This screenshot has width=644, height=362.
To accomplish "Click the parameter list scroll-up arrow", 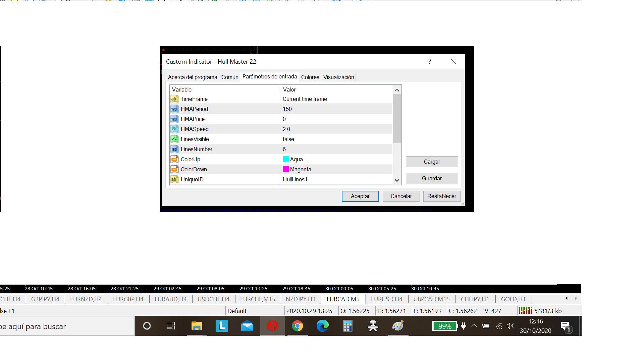I will pos(397,90).
